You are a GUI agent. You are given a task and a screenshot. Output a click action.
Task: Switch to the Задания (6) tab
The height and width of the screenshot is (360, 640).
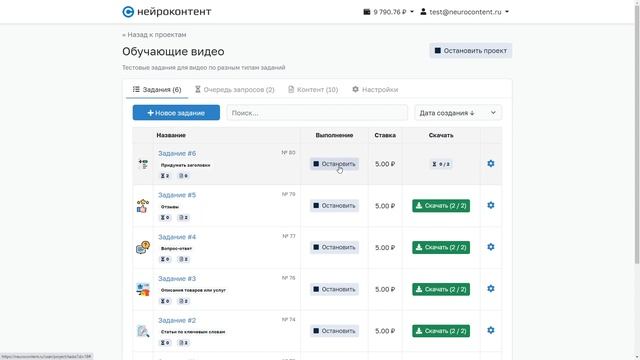[157, 89]
